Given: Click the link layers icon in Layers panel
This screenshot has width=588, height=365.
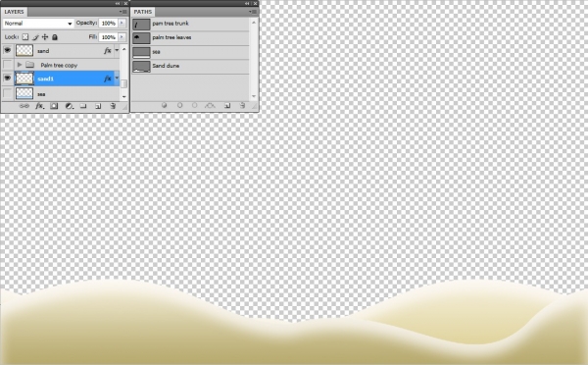Looking at the screenshot, I should click(24, 106).
